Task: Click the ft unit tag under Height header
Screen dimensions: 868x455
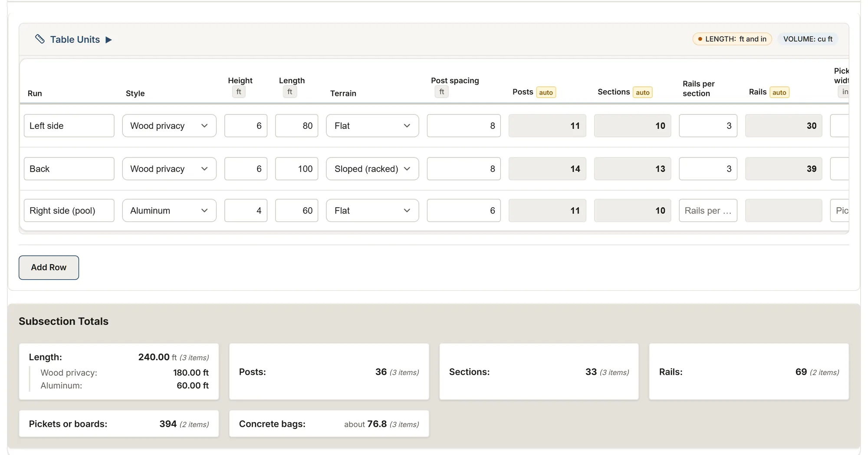Action: pyautogui.click(x=239, y=92)
